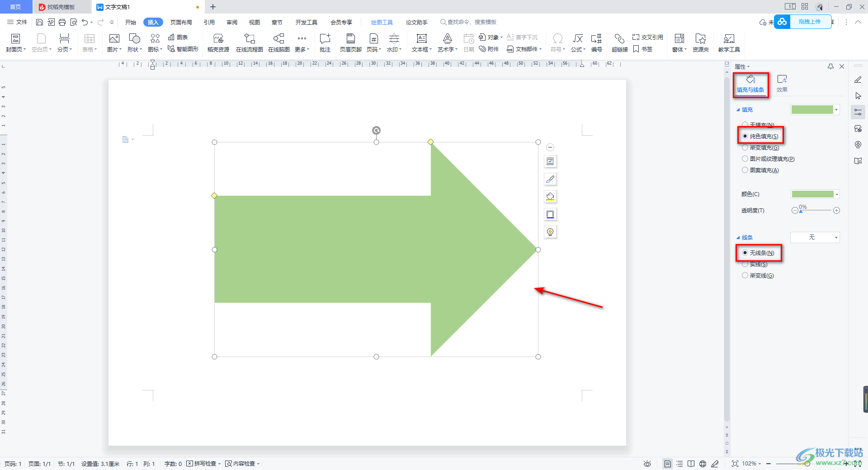Insert a 超链接 hyperlink
868x470 pixels.
click(x=620, y=43)
